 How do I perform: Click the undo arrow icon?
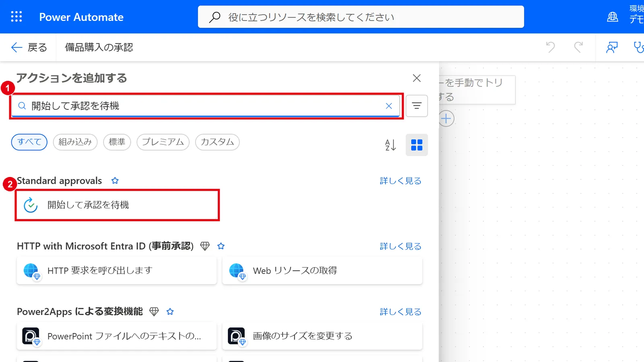pyautogui.click(x=550, y=47)
